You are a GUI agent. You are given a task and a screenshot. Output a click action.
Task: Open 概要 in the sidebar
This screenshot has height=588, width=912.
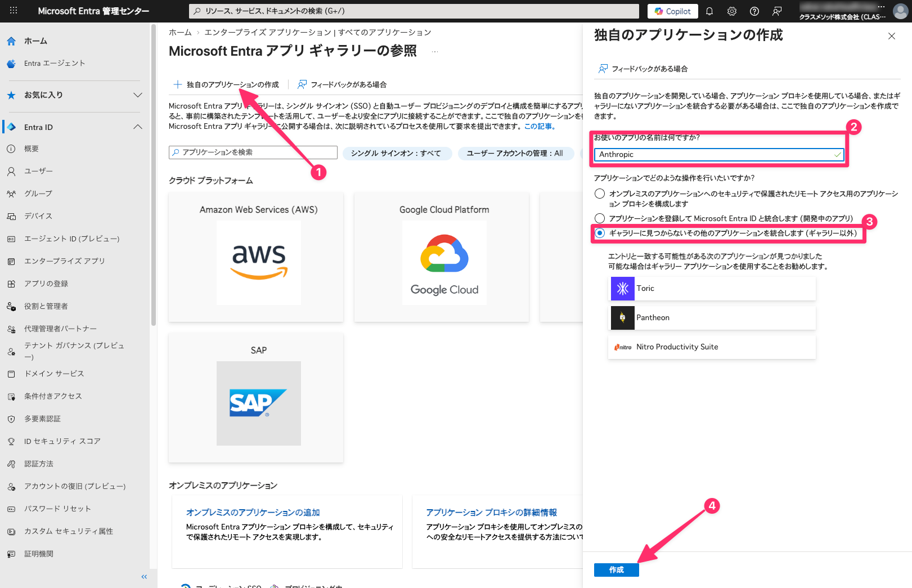pos(32,149)
